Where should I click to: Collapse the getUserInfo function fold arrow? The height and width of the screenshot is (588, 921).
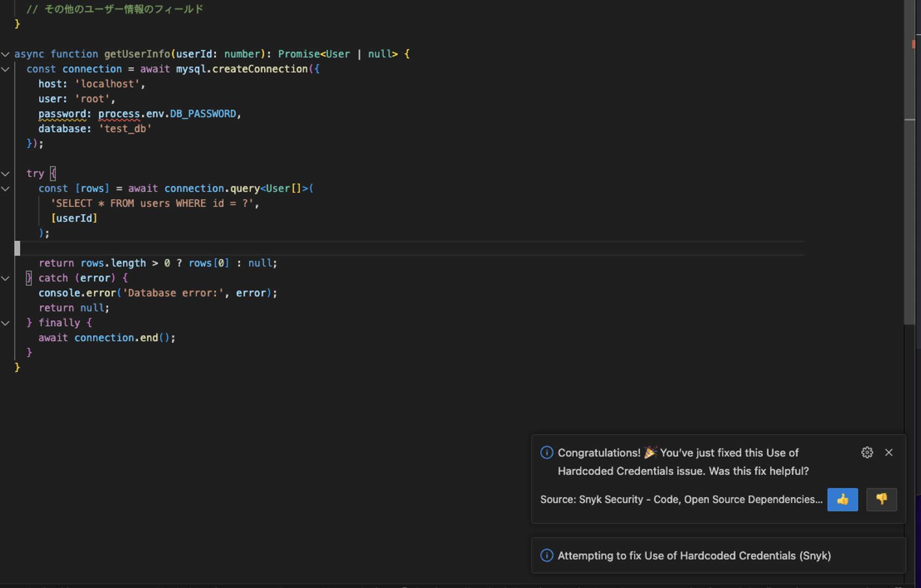coord(6,54)
